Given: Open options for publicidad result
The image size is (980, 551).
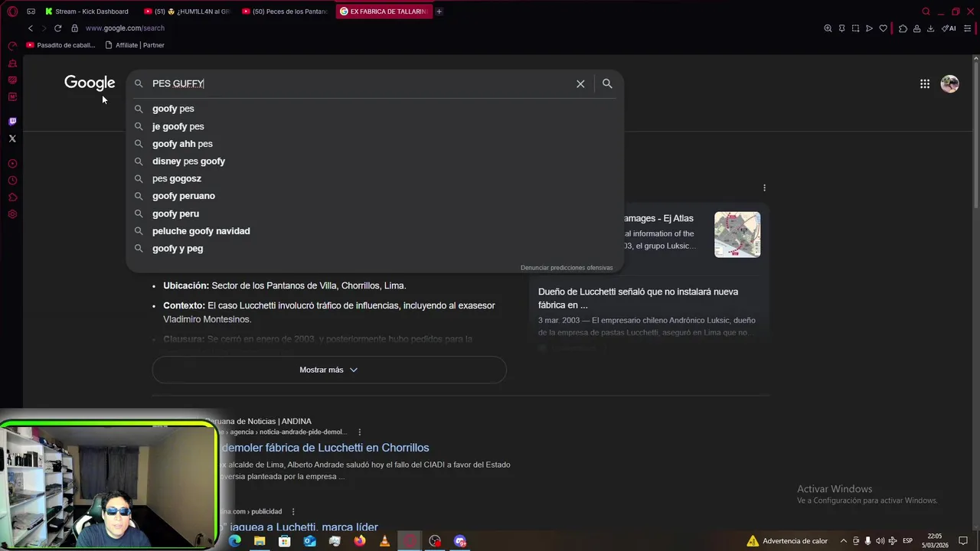Looking at the screenshot, I should coord(292,511).
